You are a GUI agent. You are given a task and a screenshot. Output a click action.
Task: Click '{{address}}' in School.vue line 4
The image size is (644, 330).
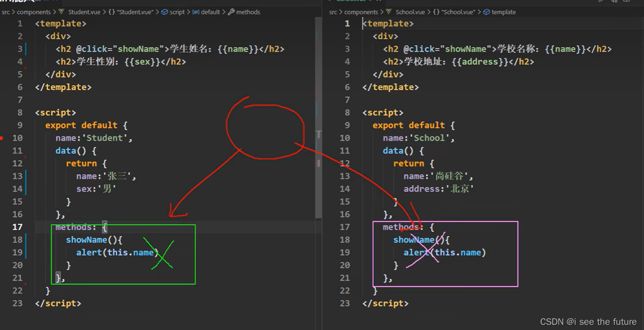point(481,62)
